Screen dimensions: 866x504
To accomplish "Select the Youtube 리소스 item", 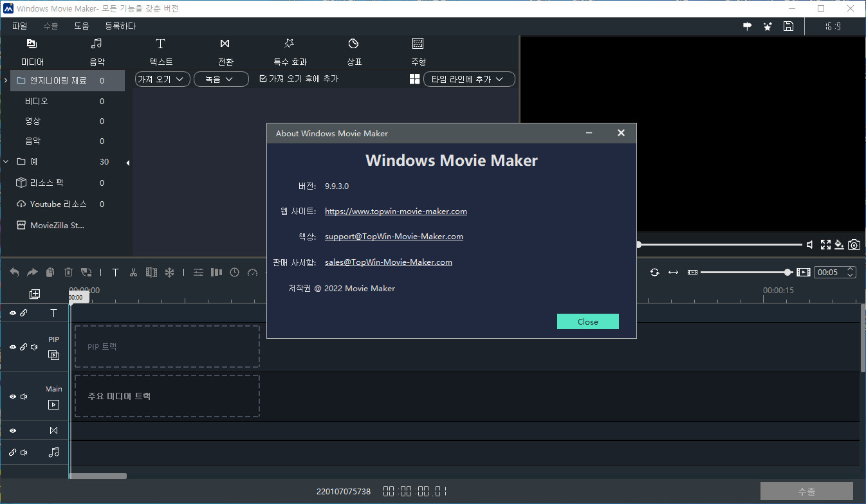I will [59, 204].
